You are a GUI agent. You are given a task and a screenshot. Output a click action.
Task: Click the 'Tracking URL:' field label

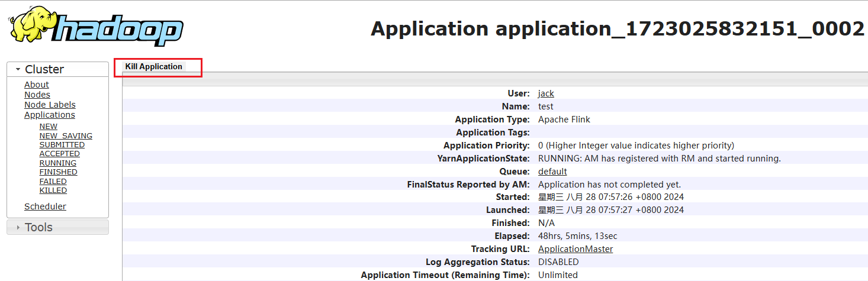click(500, 249)
